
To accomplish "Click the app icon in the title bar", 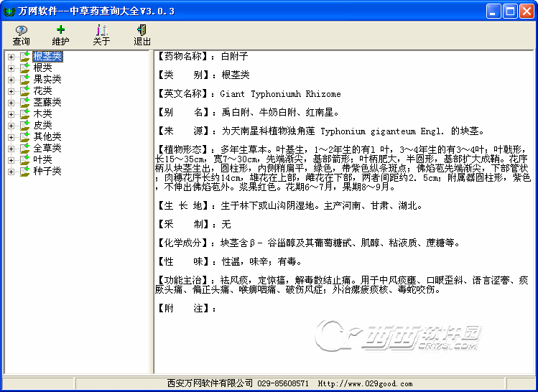I will point(9,11).
